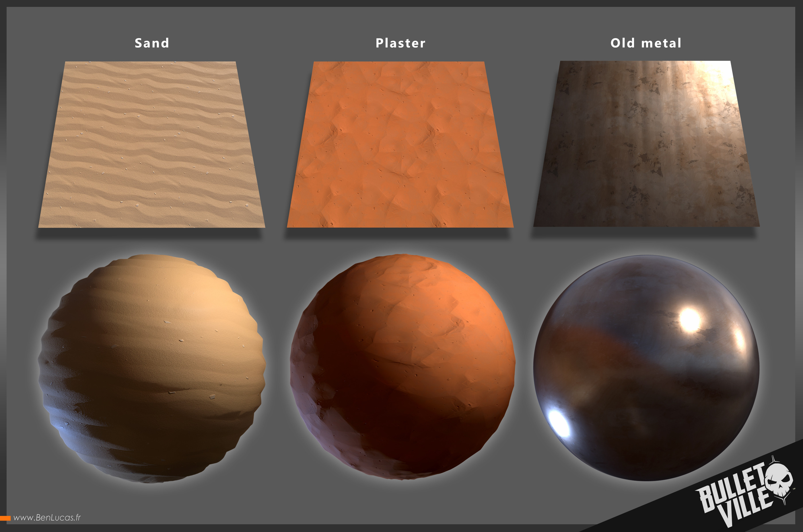
Task: Select the flat sand texture plane
Action: pyautogui.click(x=151, y=144)
